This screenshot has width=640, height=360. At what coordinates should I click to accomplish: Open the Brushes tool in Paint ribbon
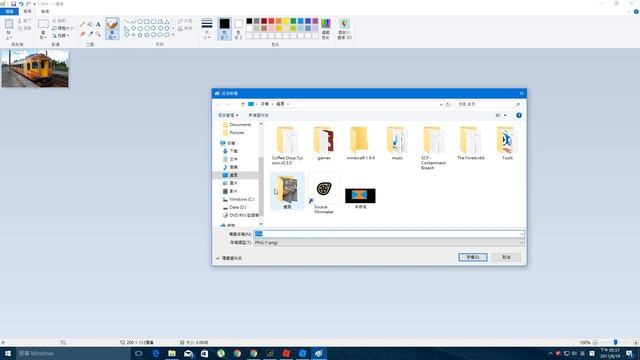pos(112,29)
